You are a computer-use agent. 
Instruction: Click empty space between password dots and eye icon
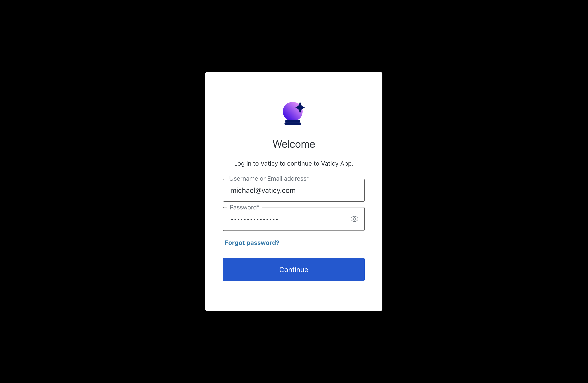(314, 219)
